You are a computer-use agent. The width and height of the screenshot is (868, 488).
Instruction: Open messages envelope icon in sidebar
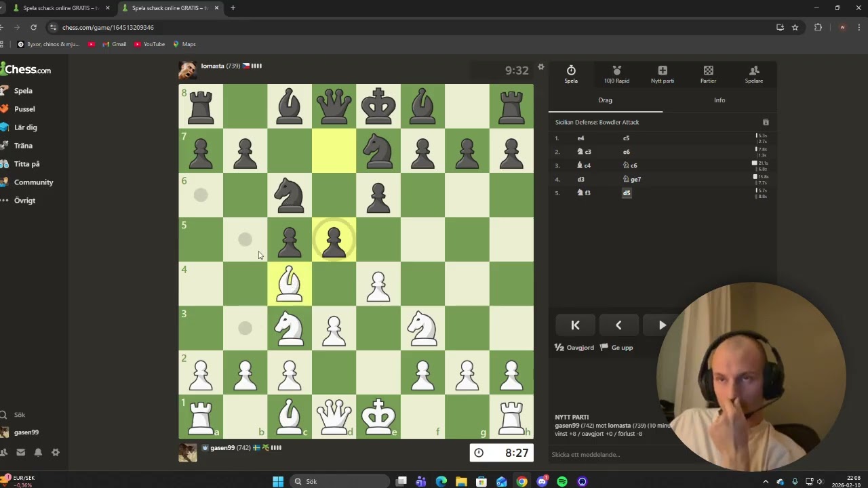click(20, 453)
